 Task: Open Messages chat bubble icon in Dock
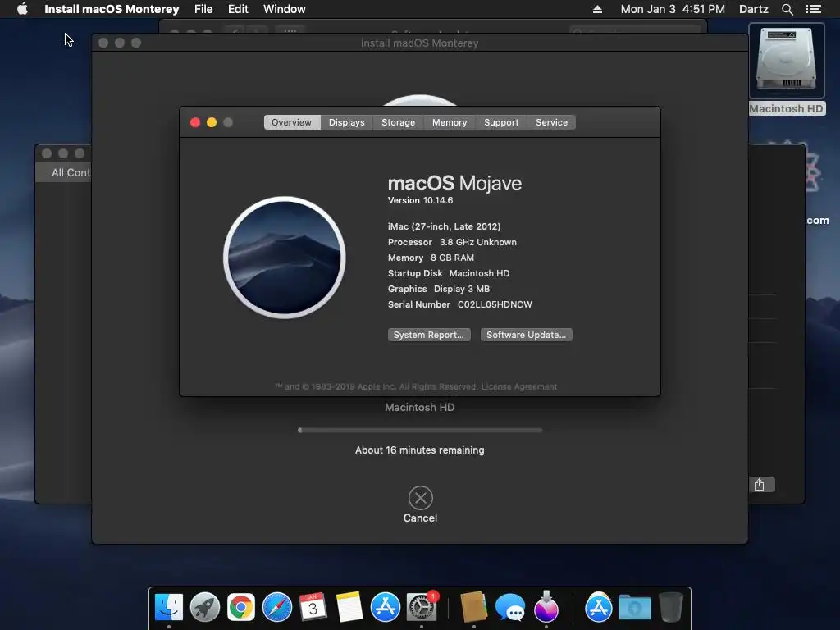coord(510,608)
